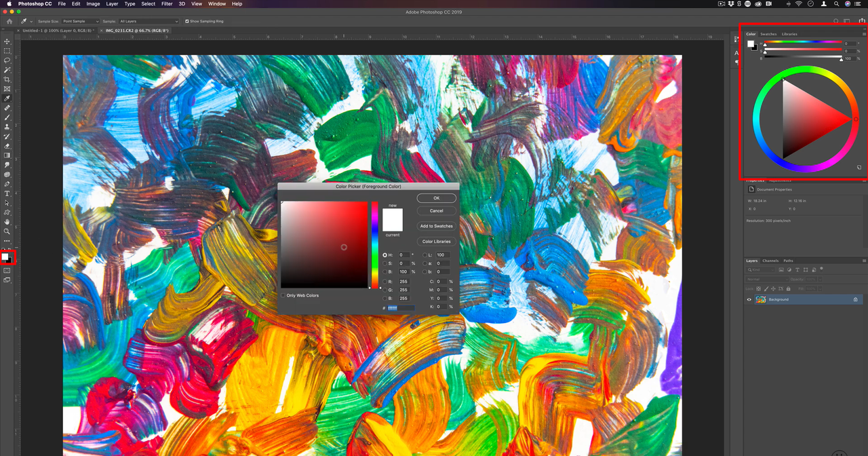Select the H radio button in Color Picker
Image resolution: width=868 pixels, height=456 pixels.
[385, 255]
